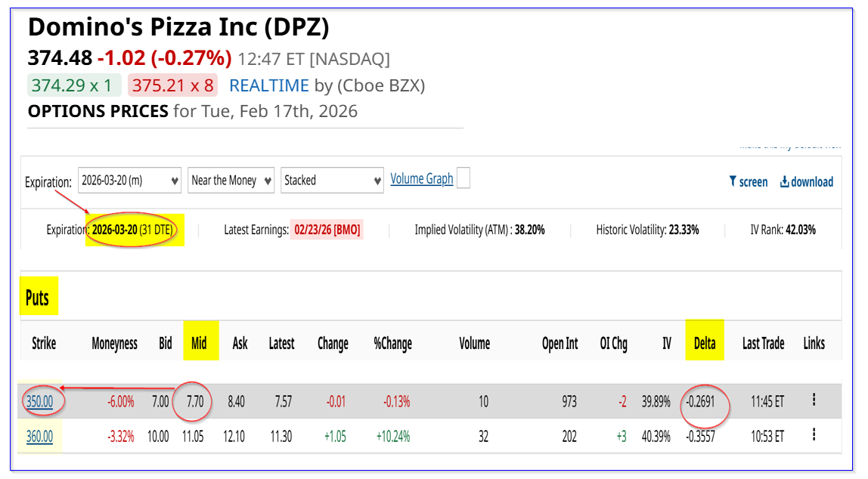The height and width of the screenshot is (479, 868).
Task: Sort by the Volume column header
Action: [x=474, y=344]
